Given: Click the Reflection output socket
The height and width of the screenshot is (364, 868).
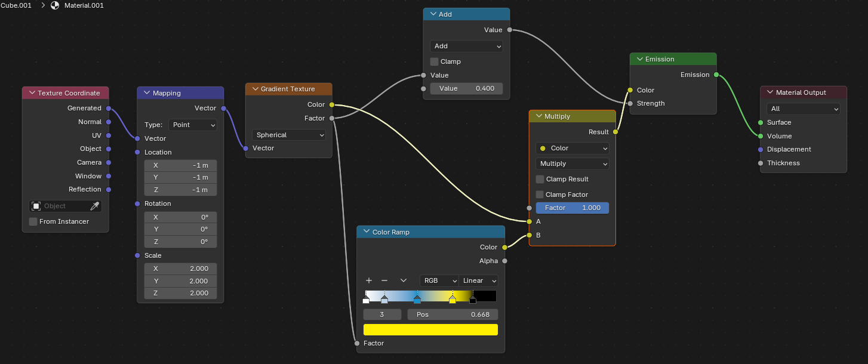Looking at the screenshot, I should point(108,189).
